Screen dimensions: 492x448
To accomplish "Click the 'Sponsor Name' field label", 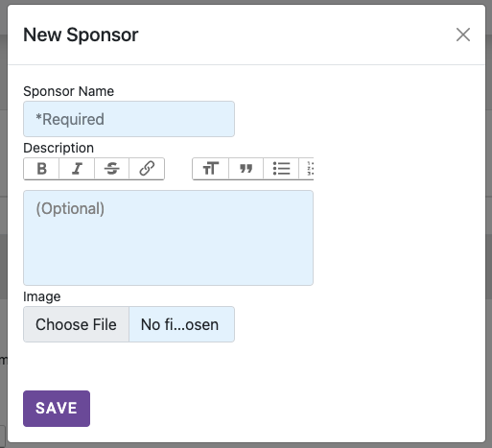I will click(68, 91).
